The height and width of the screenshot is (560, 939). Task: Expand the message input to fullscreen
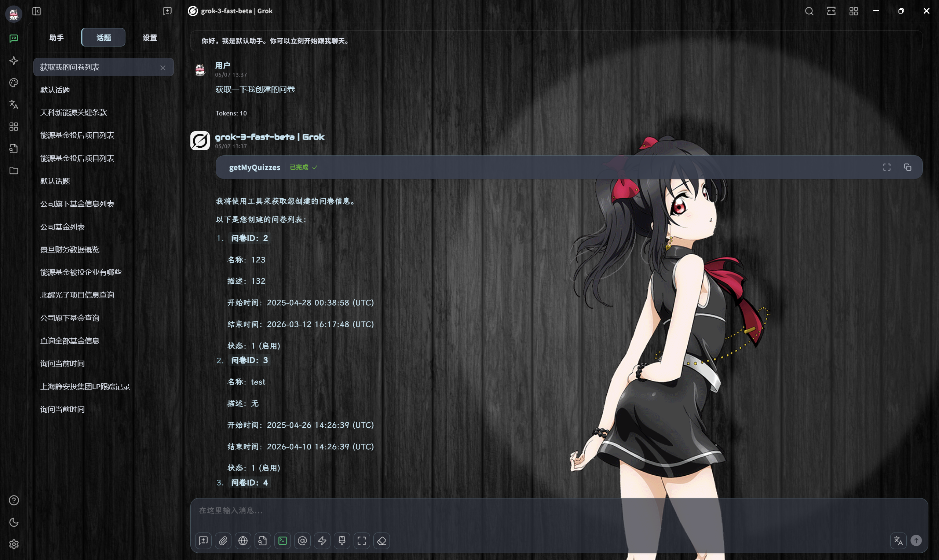[362, 541]
